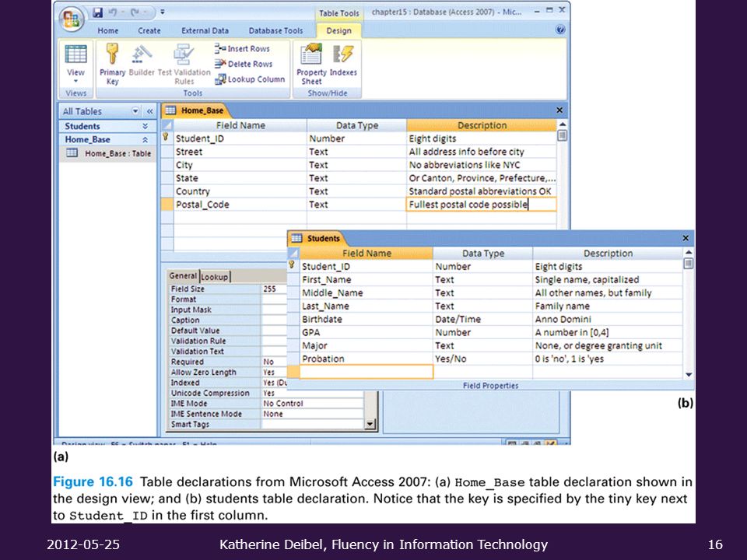This screenshot has height=560, width=747.
Task: Click the Description column header in Home_Base
Action: (x=482, y=125)
